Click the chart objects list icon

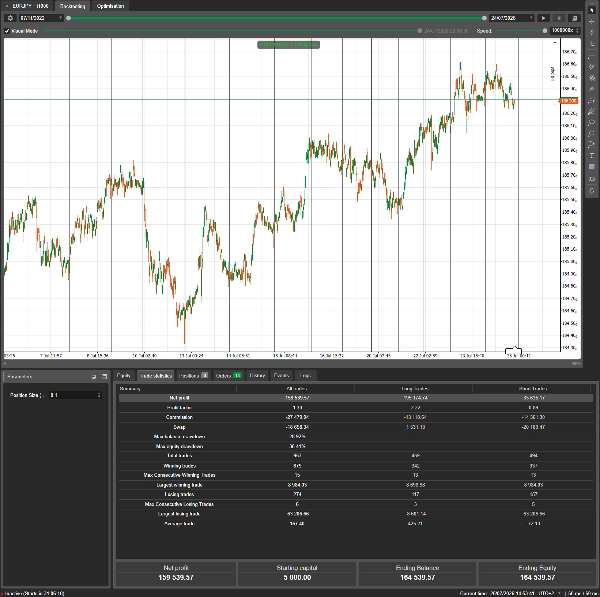click(x=592, y=179)
